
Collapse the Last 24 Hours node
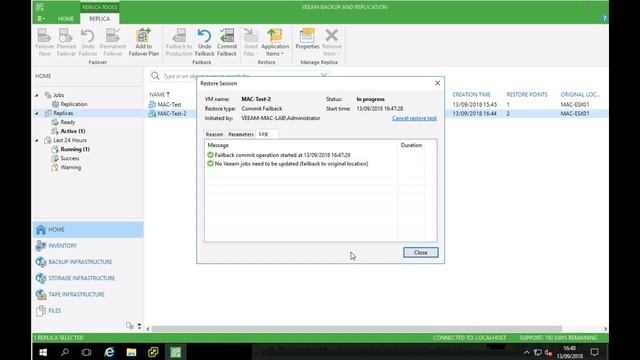point(37,140)
